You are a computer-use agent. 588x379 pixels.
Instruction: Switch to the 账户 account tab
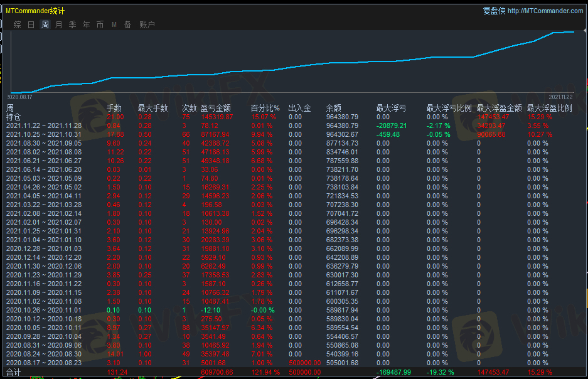[147, 24]
